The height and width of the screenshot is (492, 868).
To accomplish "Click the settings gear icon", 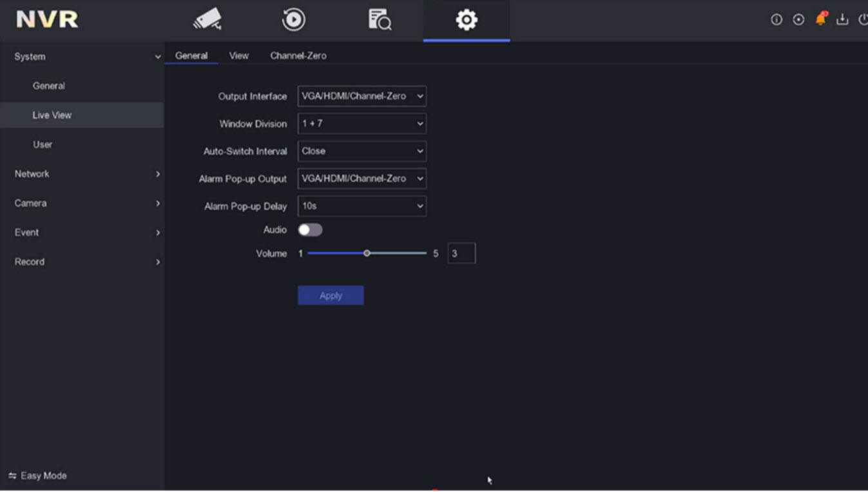I will (466, 20).
